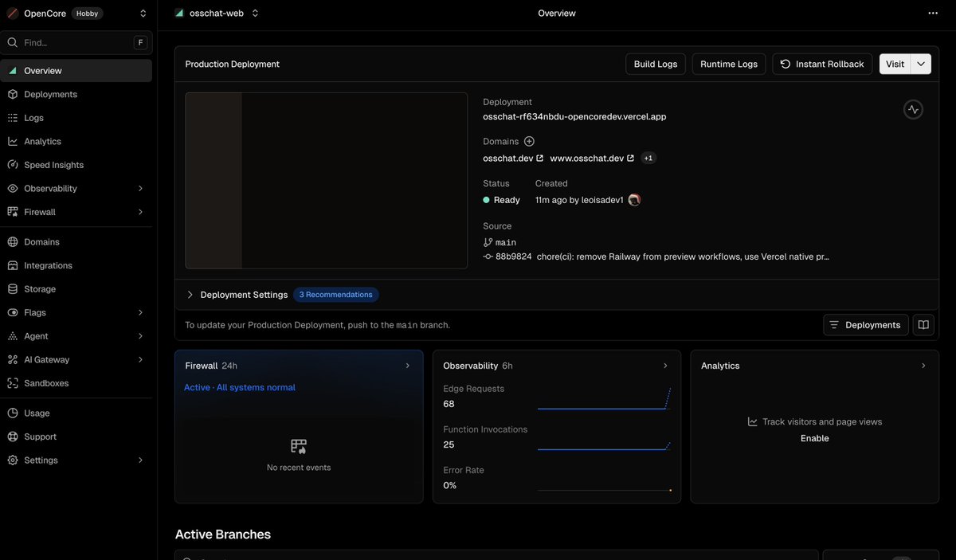This screenshot has width=956, height=560.
Task: Click the OpenCore team logo icon
Action: (x=13, y=14)
